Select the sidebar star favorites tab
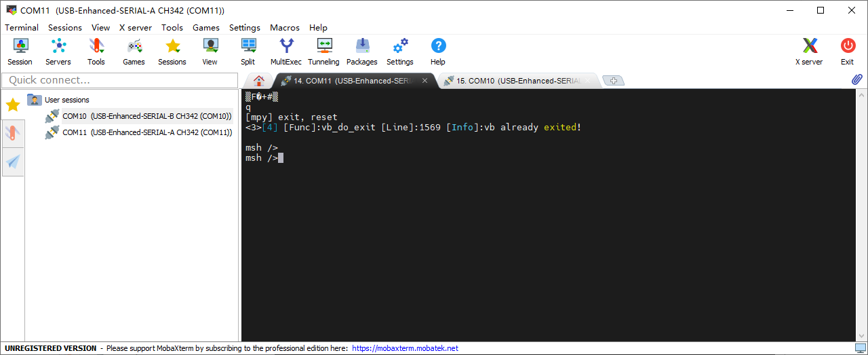This screenshot has height=355, width=868. (13, 105)
